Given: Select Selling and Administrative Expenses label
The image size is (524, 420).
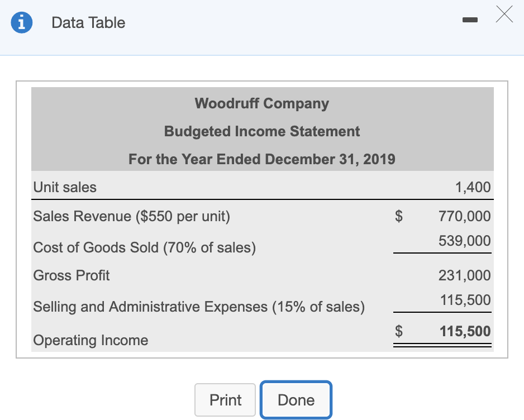Looking at the screenshot, I should click(x=198, y=307).
